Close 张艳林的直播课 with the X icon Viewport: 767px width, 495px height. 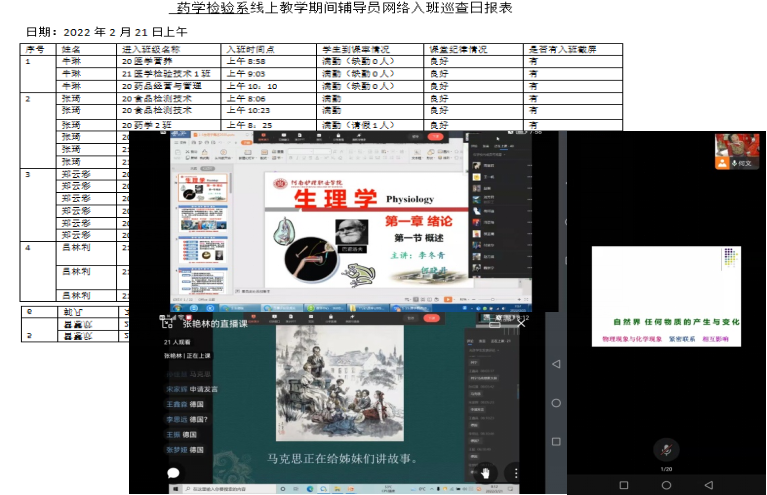pos(520,322)
